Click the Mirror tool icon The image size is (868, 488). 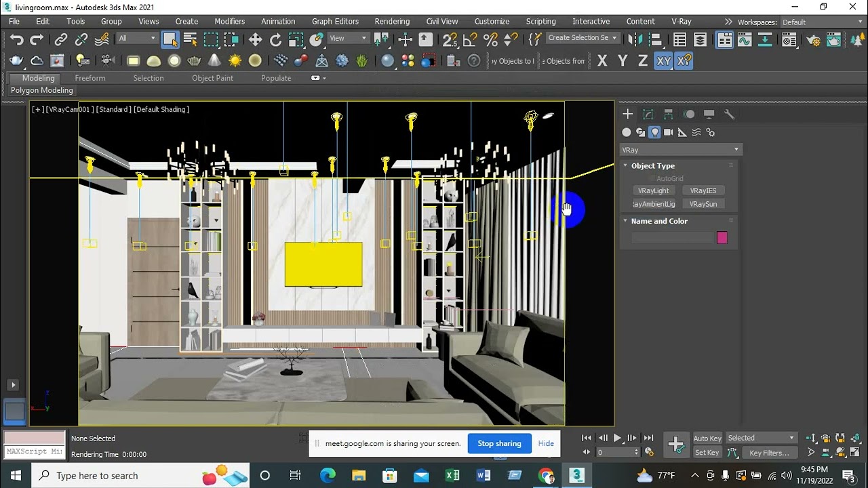(635, 39)
